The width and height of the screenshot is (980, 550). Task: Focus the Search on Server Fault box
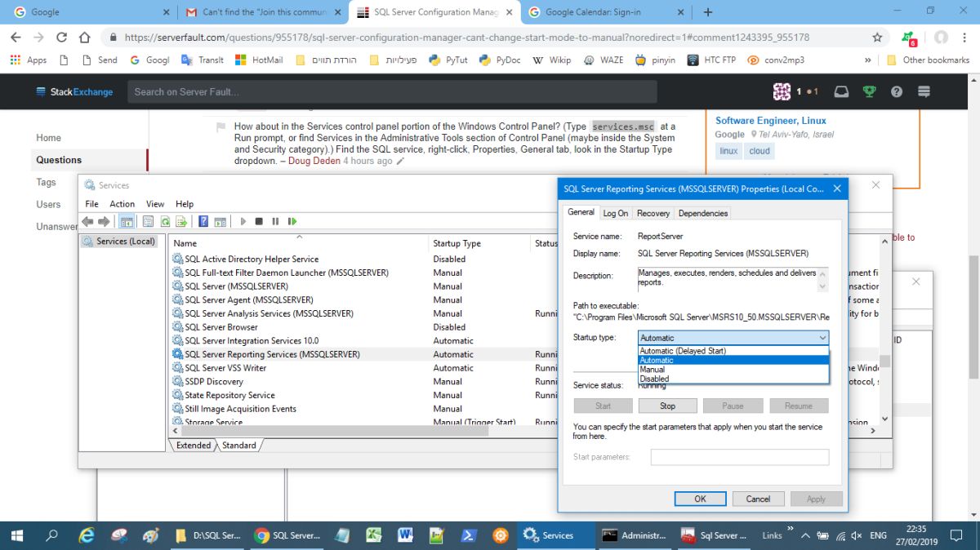click(392, 91)
